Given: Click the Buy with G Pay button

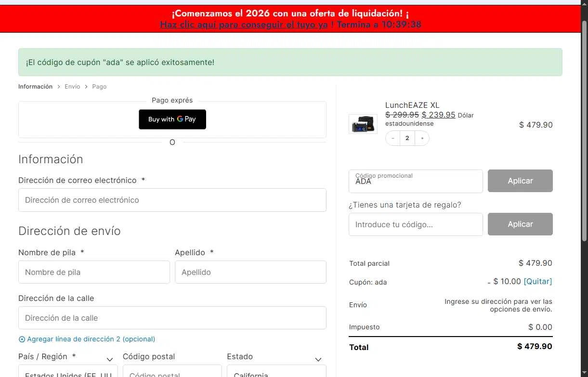Looking at the screenshot, I should point(172,119).
